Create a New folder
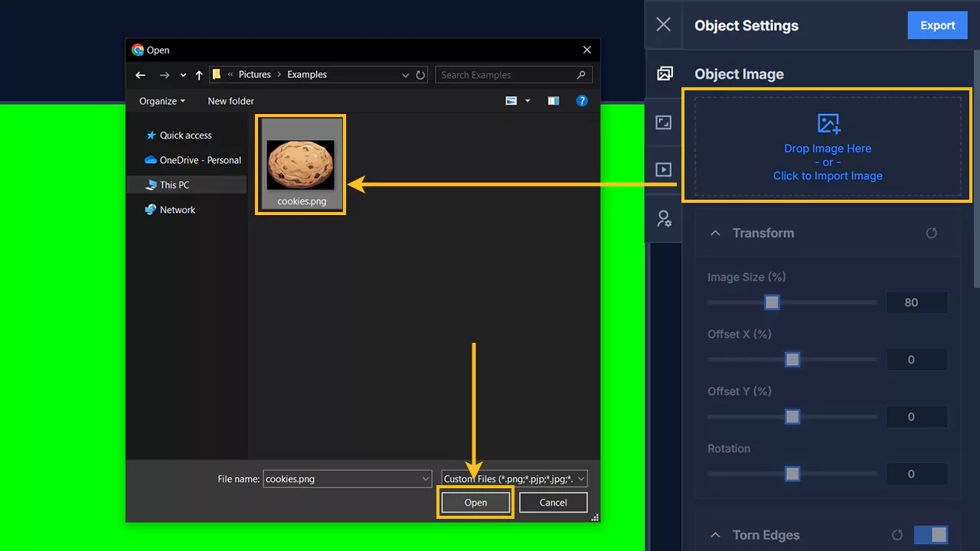Screen dimensions: 980x551 230,101
